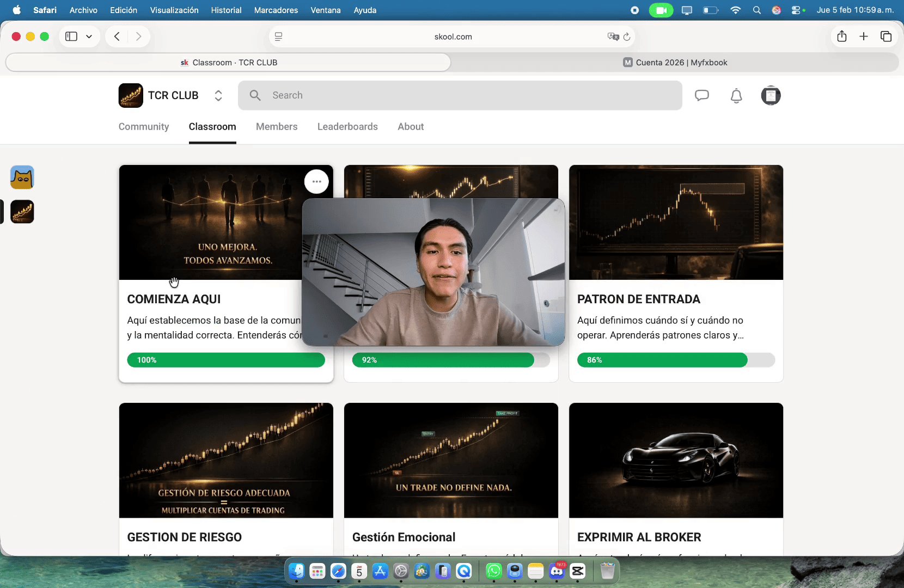The height and width of the screenshot is (588, 904).
Task: Click the Safari share icon
Action: pyautogui.click(x=841, y=36)
